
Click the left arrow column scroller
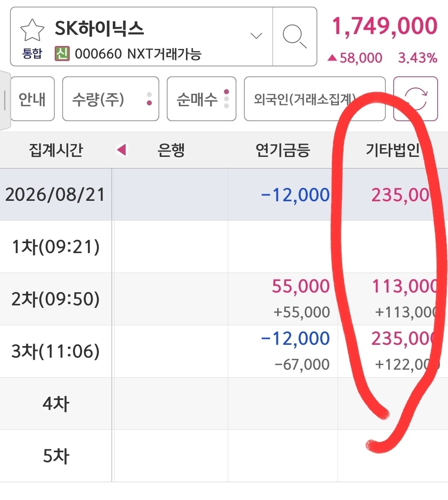point(122,150)
